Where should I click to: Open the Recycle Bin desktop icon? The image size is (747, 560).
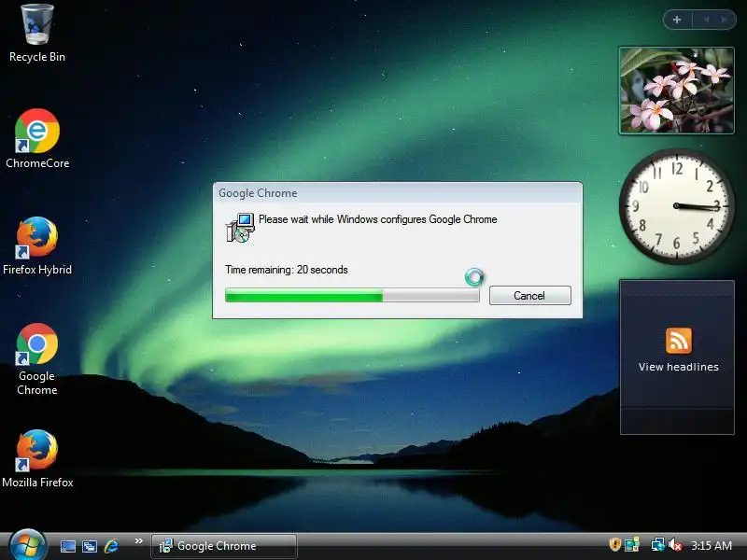point(36,34)
